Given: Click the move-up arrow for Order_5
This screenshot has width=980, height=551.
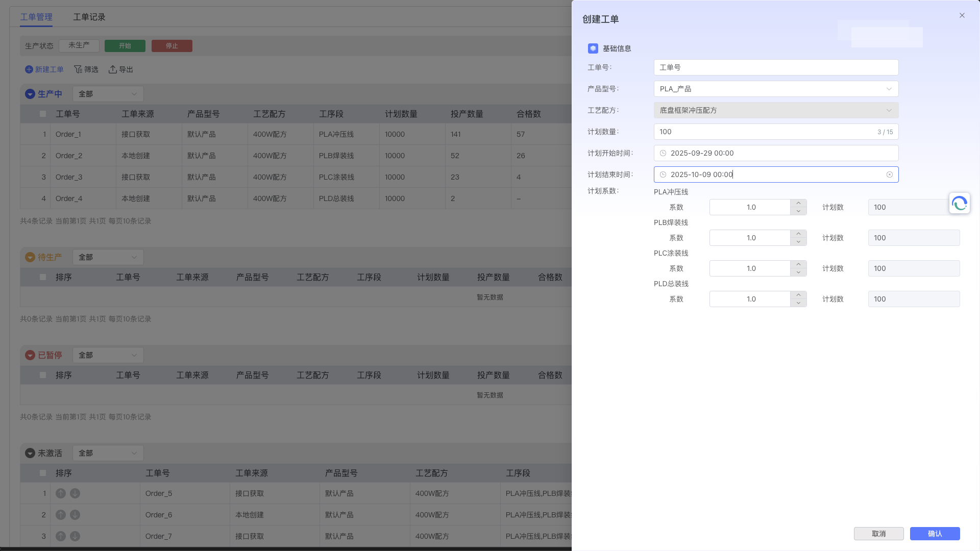Looking at the screenshot, I should pos(61,493).
